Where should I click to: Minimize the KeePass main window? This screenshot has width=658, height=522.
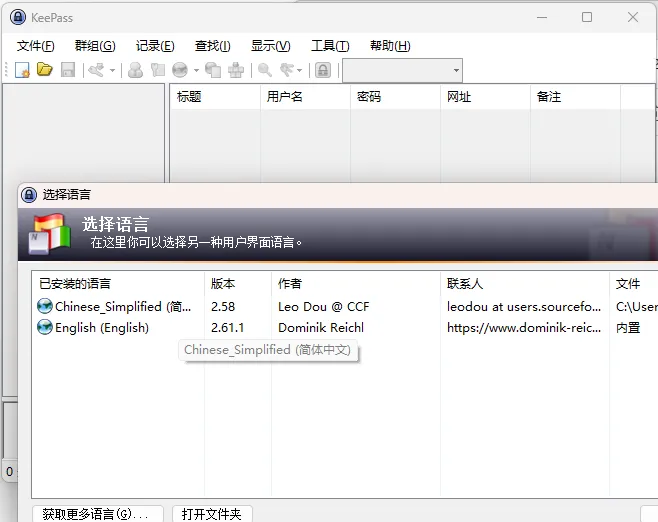click(542, 18)
